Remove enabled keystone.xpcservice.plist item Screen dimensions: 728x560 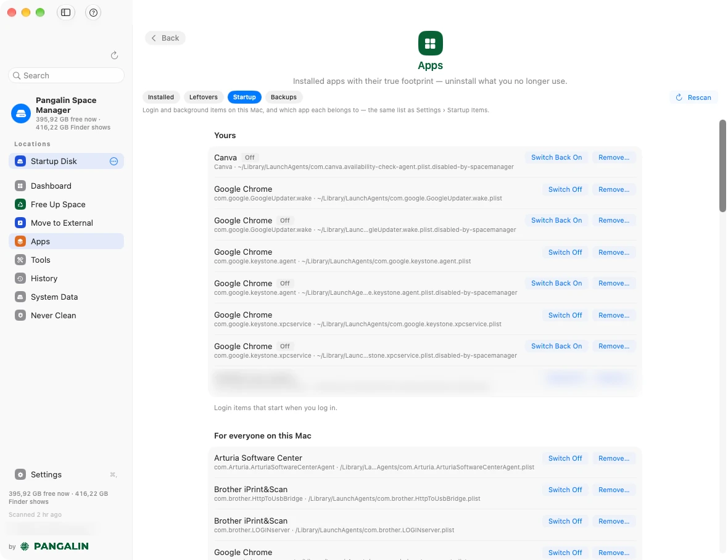tap(614, 315)
